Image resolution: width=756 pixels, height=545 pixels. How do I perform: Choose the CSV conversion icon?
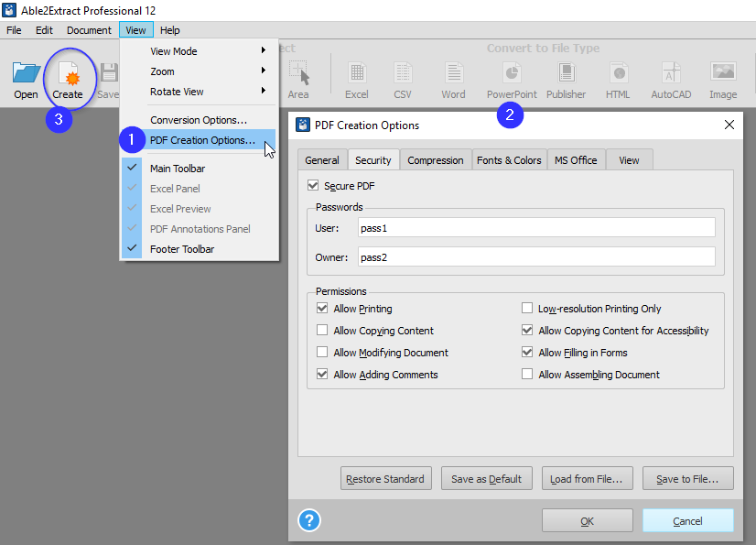(x=403, y=72)
